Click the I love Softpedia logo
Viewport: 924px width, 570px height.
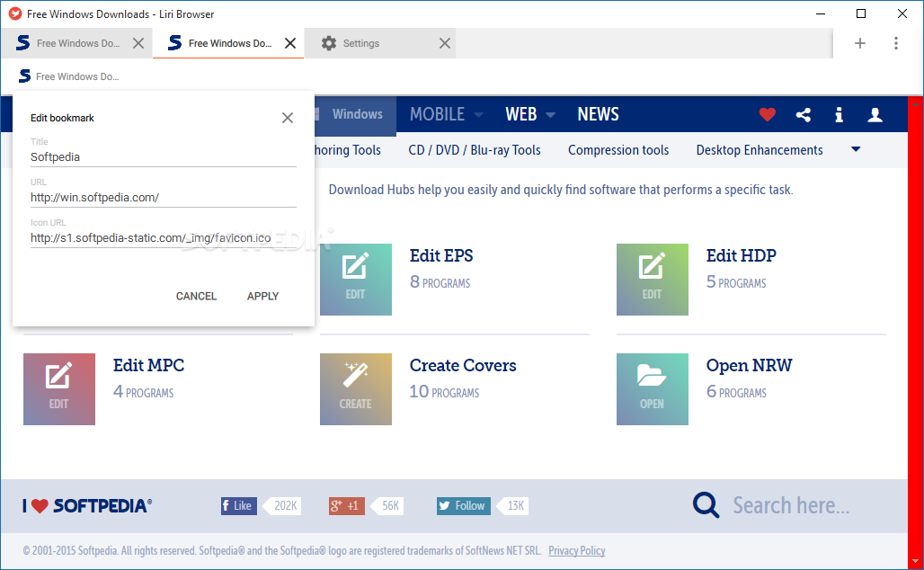(87, 506)
